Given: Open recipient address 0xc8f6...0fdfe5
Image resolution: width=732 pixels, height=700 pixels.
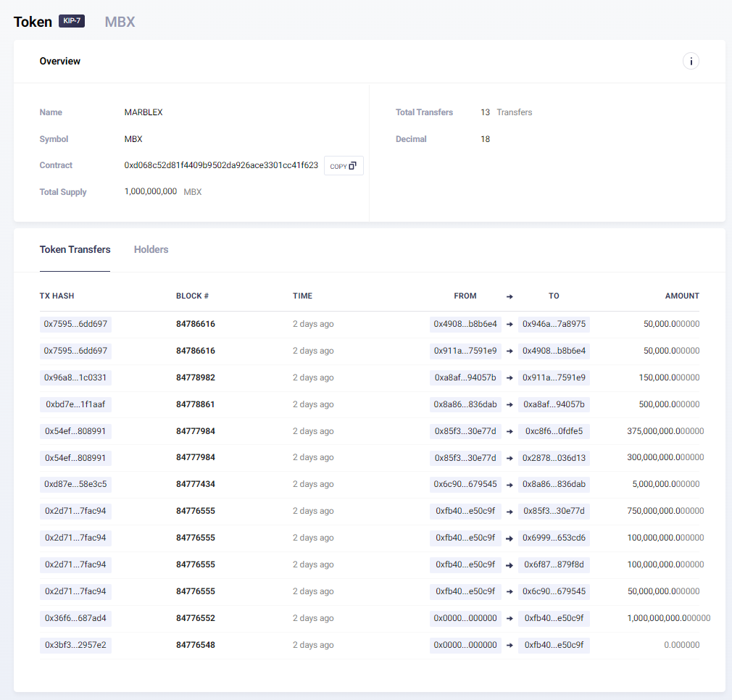Looking at the screenshot, I should click(x=554, y=431).
